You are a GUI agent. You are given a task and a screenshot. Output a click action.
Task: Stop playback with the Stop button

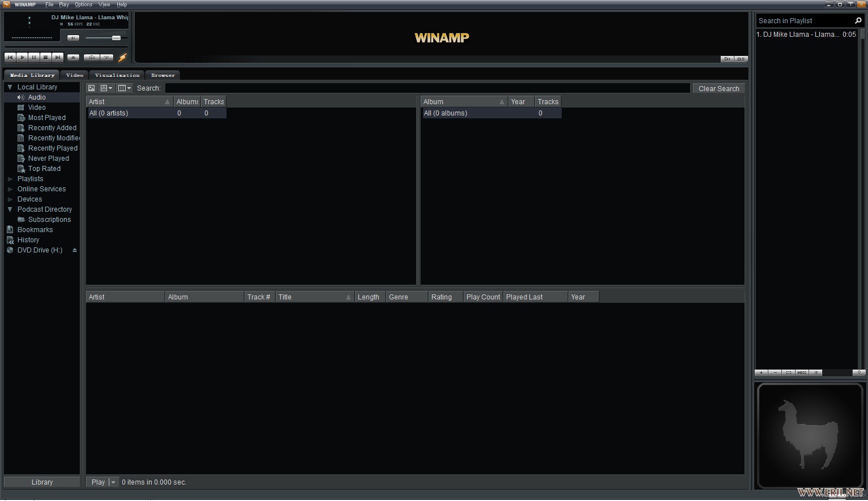pos(46,57)
